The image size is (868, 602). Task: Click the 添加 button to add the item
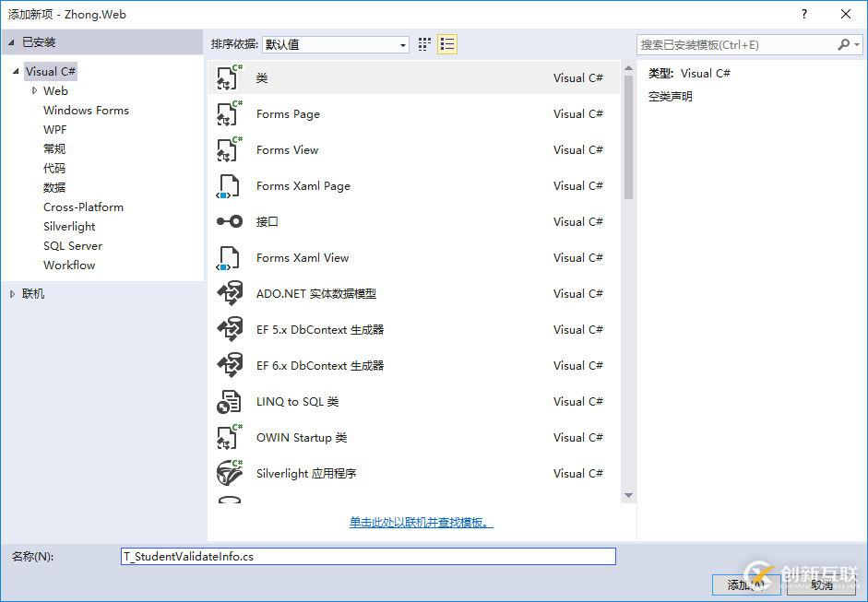point(745,584)
